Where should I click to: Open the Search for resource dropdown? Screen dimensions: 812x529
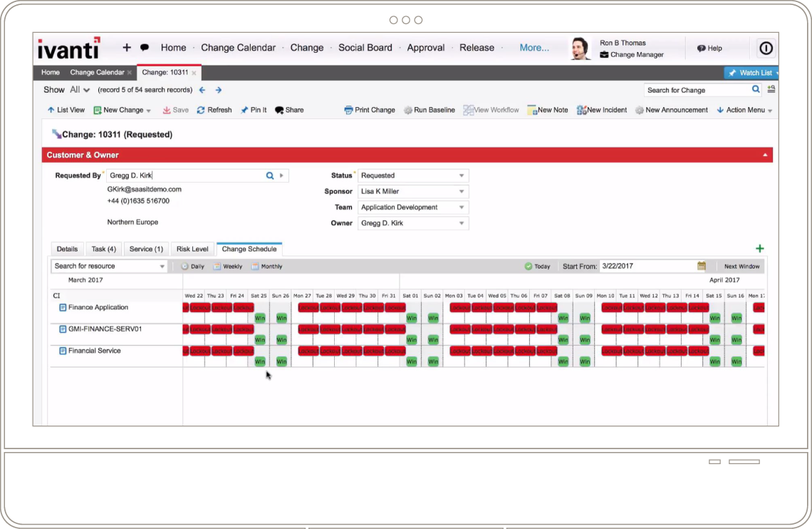pos(162,267)
